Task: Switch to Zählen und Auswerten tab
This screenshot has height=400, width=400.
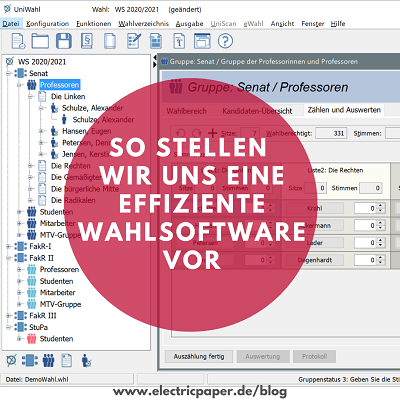Action: (x=344, y=110)
